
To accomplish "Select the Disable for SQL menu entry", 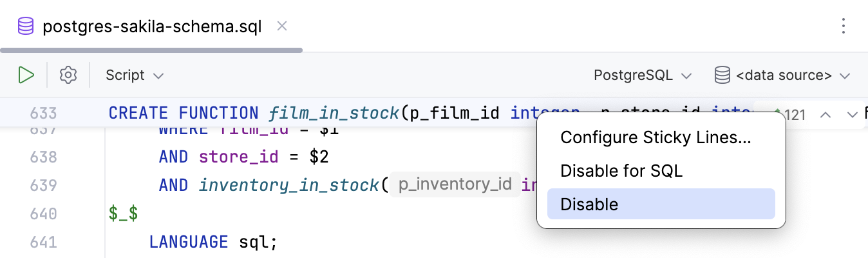I will [621, 170].
